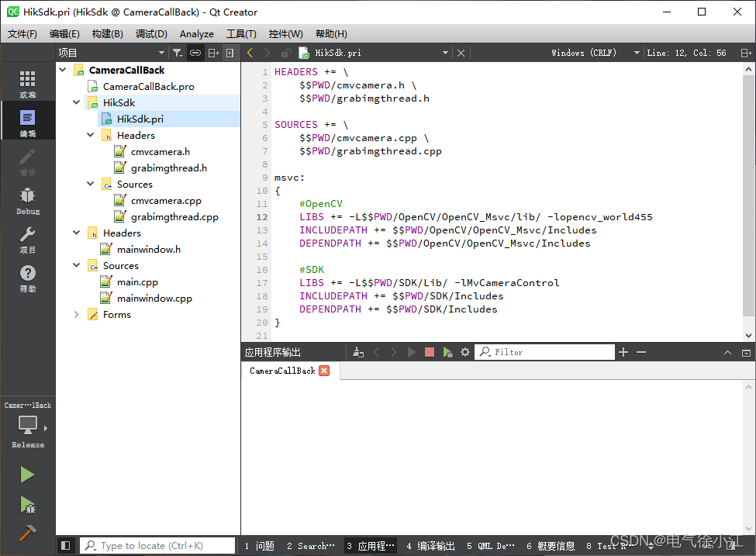Split the editor view

pos(746,53)
